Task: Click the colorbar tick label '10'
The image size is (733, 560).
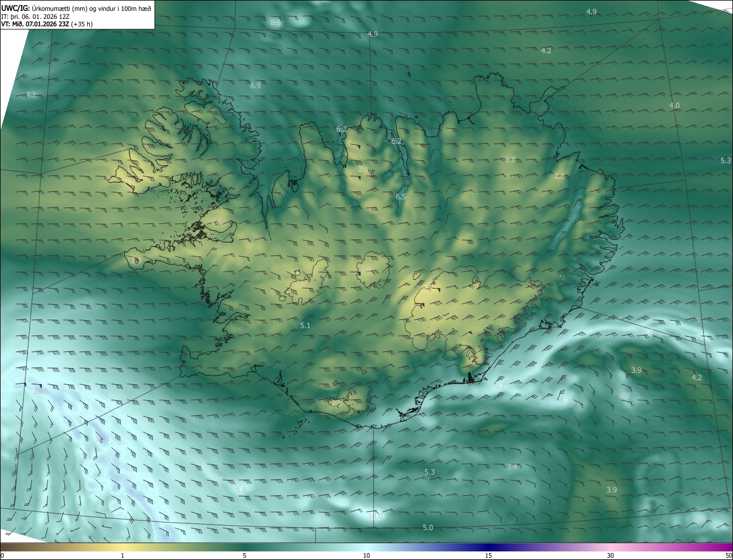Action: pyautogui.click(x=366, y=556)
